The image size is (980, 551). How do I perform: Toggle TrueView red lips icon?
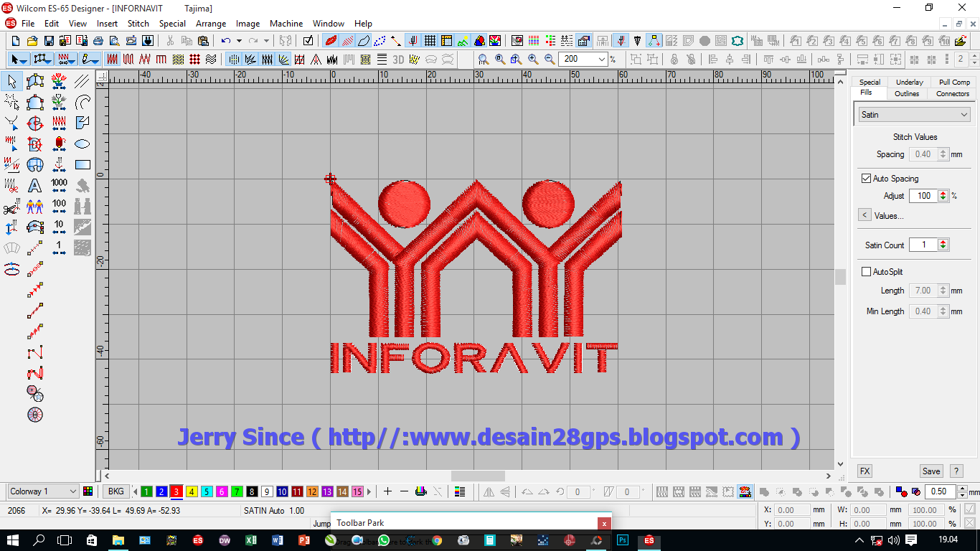(x=331, y=41)
